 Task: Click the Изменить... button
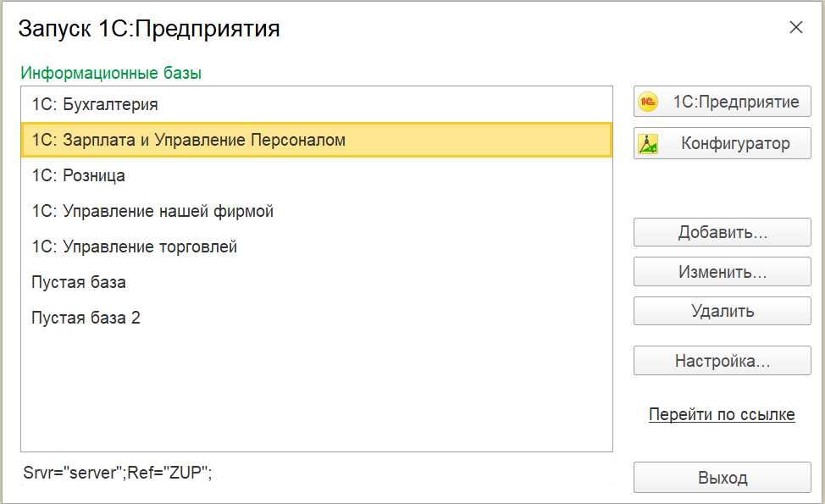click(722, 271)
